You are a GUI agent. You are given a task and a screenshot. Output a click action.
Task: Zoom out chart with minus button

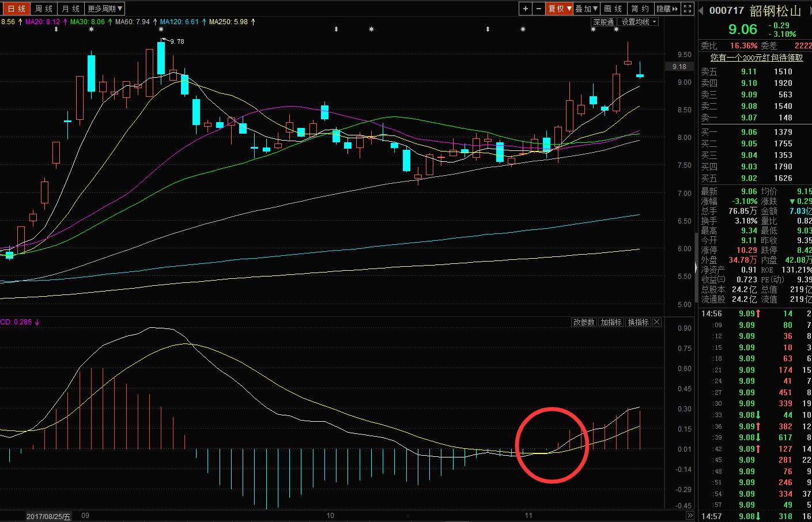[x=539, y=9]
